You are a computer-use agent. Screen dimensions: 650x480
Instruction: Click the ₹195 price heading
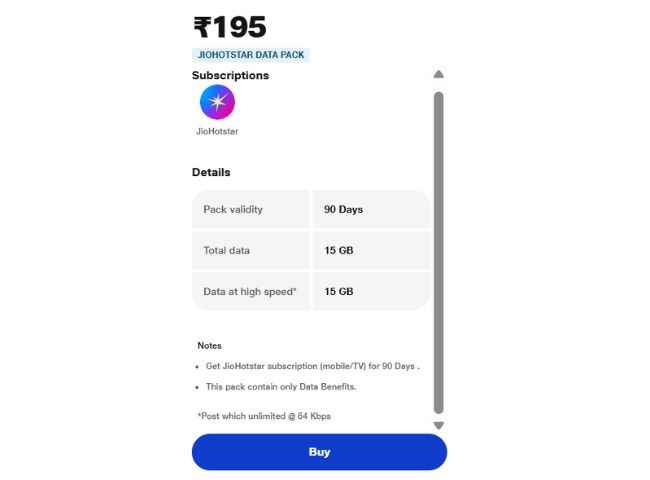[230, 27]
